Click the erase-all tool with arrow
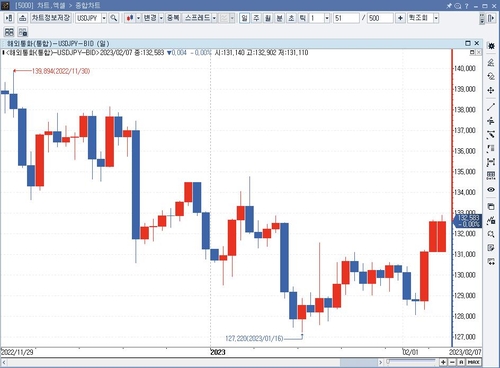Image resolution: width=500 pixels, height=368 pixels. click(x=491, y=76)
